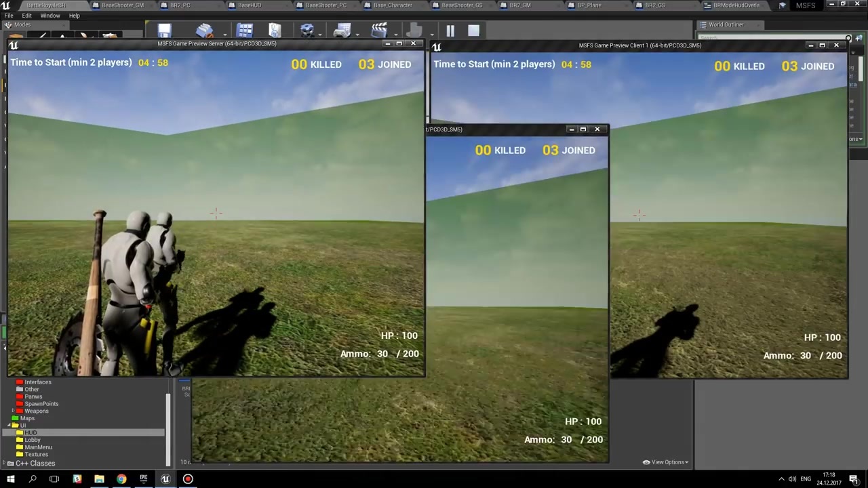Switch to the BaseShooter_PC tab

coord(325,5)
